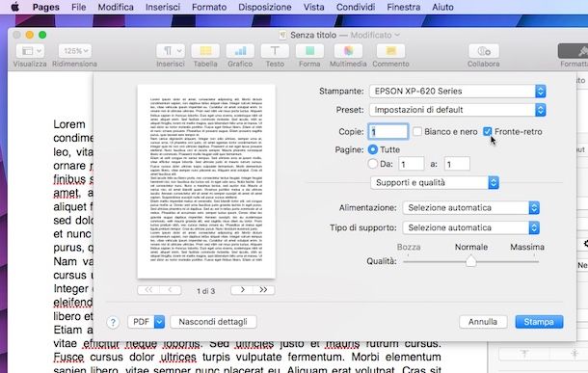Click Nascondi dettagli button

213,322
